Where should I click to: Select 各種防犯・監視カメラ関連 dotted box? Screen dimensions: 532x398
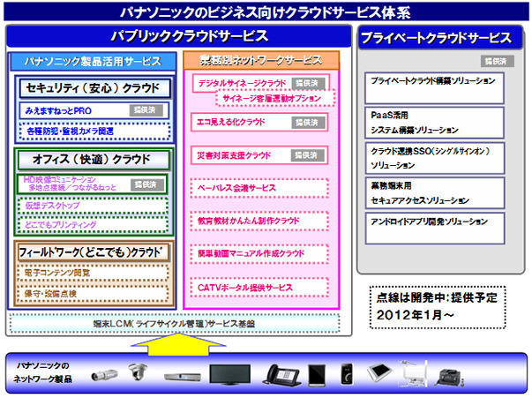pos(95,131)
